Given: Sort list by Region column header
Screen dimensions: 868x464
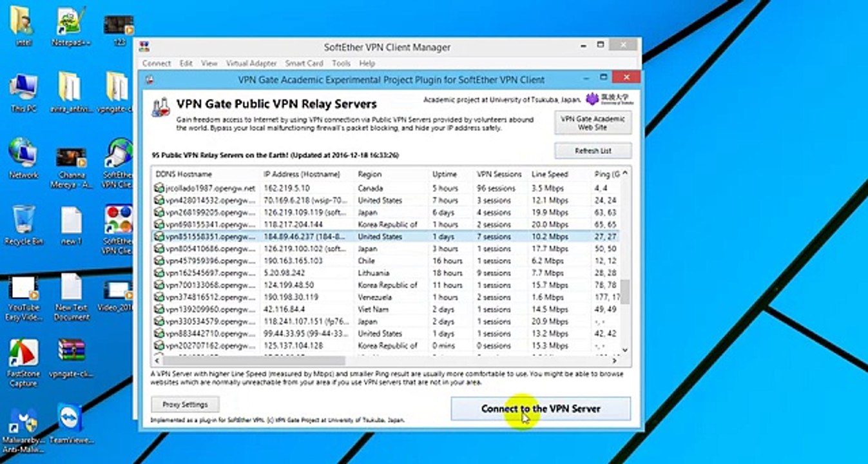Looking at the screenshot, I should 392,174.
